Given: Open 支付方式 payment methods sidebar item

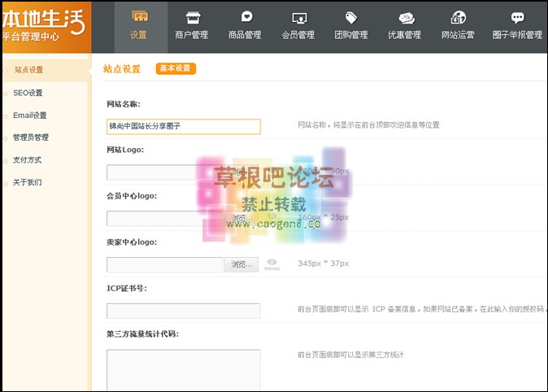Looking at the screenshot, I should coord(27,160).
